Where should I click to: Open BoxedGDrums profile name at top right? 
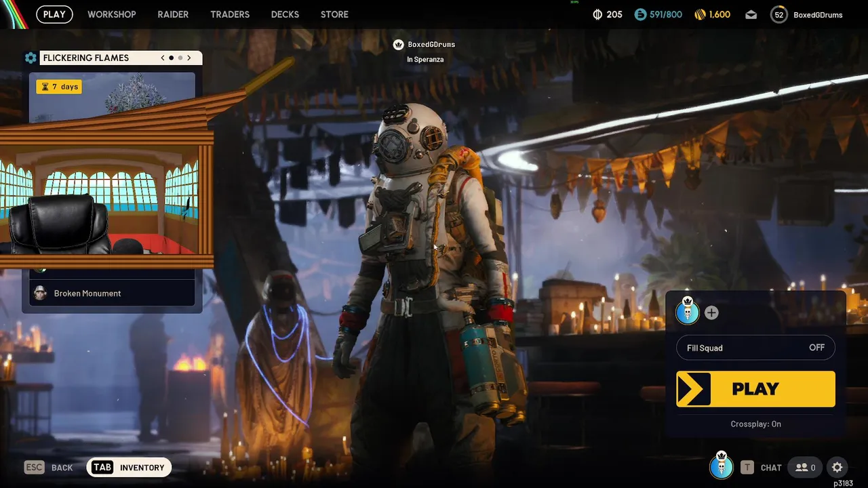[818, 15]
